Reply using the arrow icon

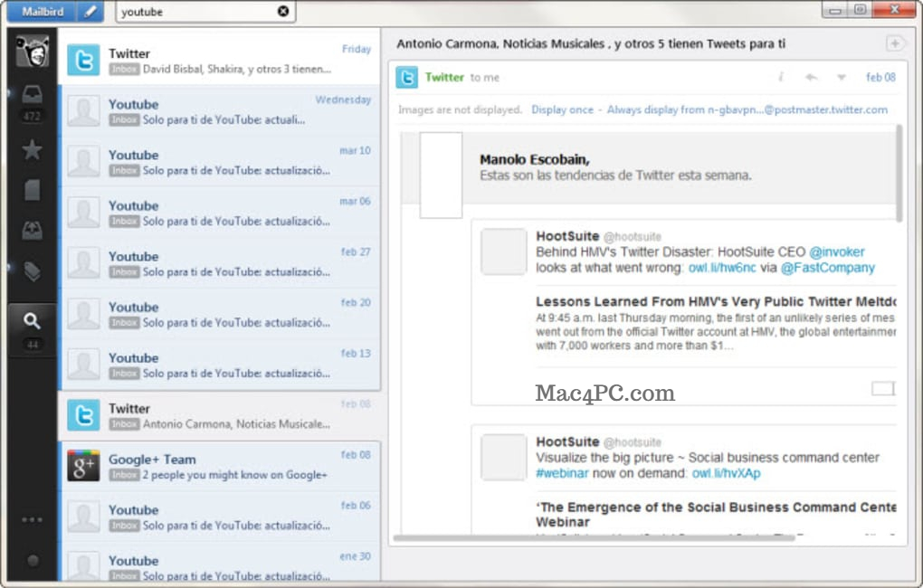(811, 77)
